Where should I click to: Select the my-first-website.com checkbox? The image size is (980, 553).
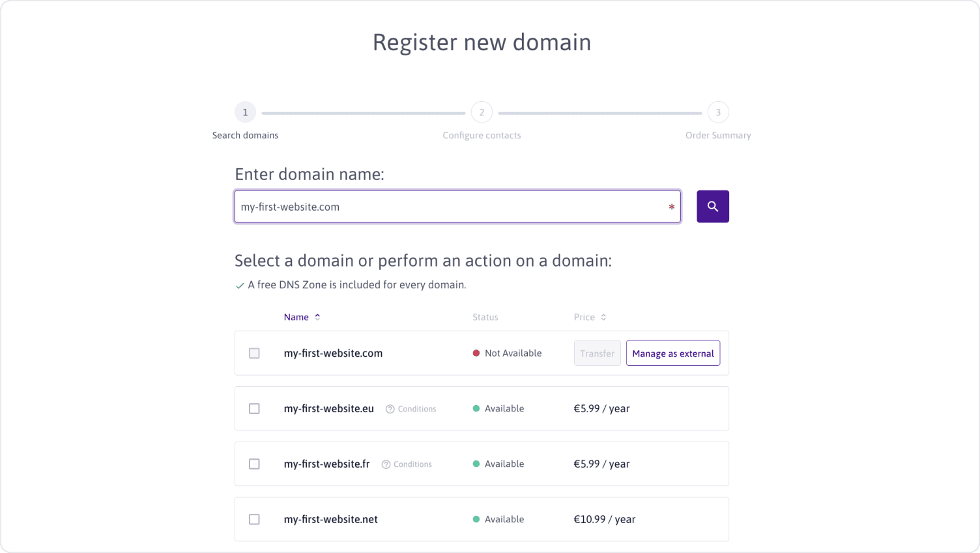254,353
